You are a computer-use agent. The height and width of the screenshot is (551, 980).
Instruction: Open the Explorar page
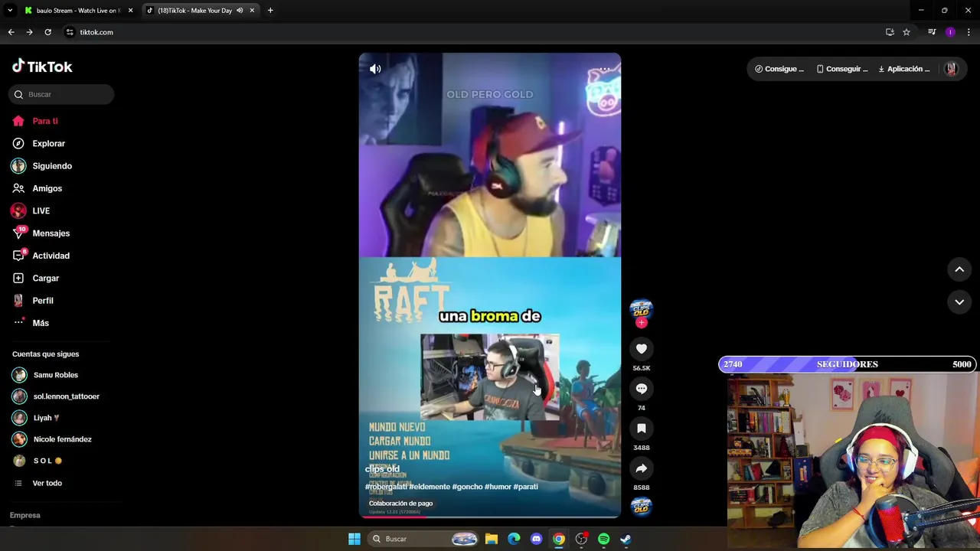coord(39,143)
